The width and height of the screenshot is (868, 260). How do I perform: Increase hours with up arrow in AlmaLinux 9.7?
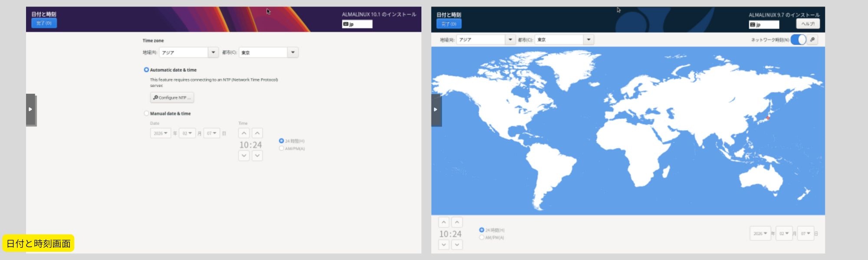click(444, 222)
